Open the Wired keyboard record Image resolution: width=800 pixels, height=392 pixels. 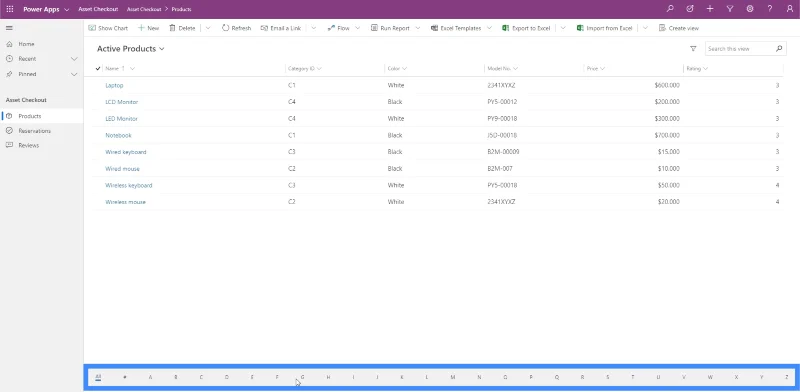126,152
